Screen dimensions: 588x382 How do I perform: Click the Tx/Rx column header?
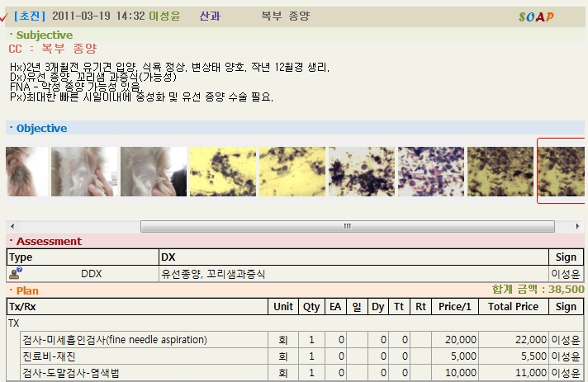coord(137,307)
